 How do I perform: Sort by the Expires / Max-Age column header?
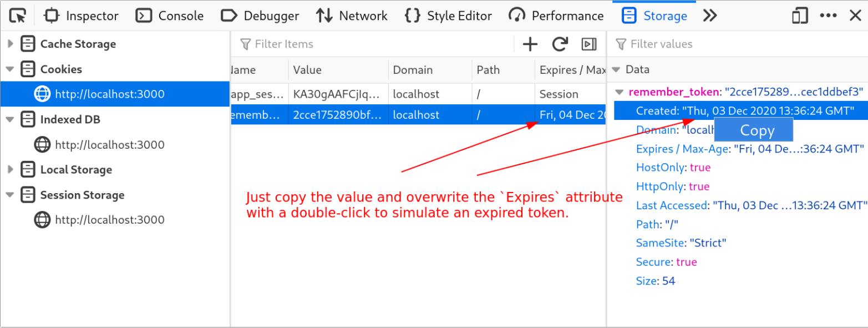tap(570, 70)
